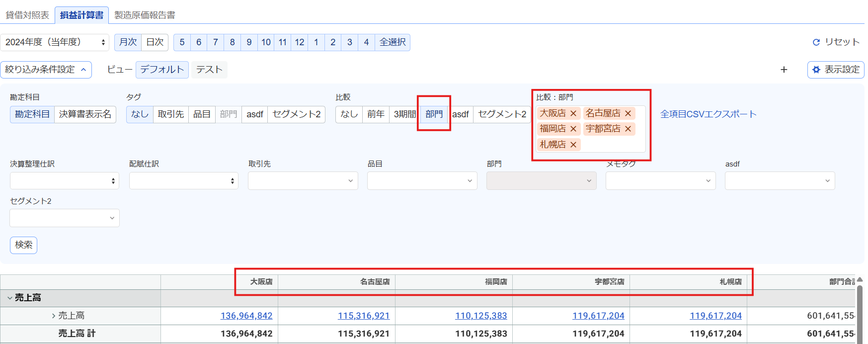Viewport: 868px width, 344px height.
Task: Toggle month 1
Action: coord(316,42)
